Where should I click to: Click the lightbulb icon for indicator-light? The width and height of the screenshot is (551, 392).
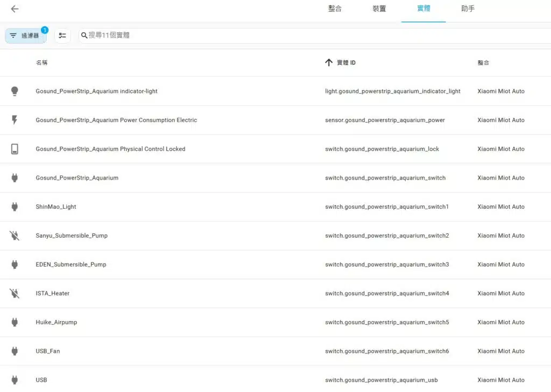(15, 91)
